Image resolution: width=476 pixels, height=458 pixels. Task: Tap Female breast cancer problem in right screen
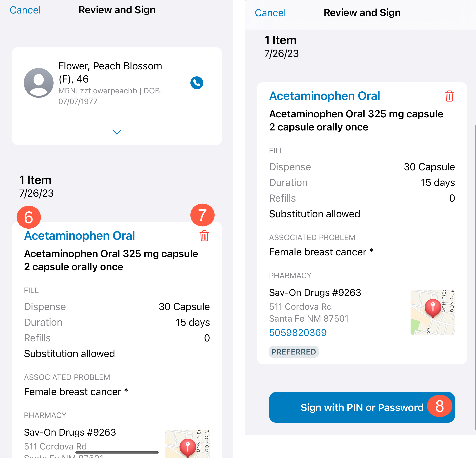coord(321,252)
